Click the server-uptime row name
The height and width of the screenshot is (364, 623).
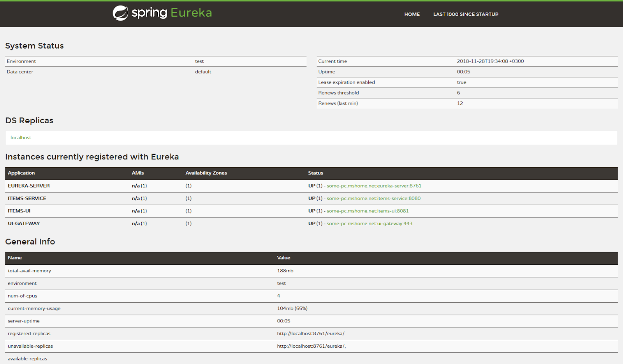(x=24, y=321)
